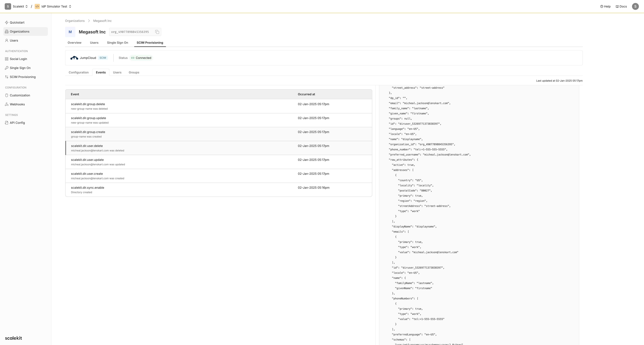The width and height of the screenshot is (644, 345).
Task: Open the directory Users sub-tab
Action: point(117,72)
